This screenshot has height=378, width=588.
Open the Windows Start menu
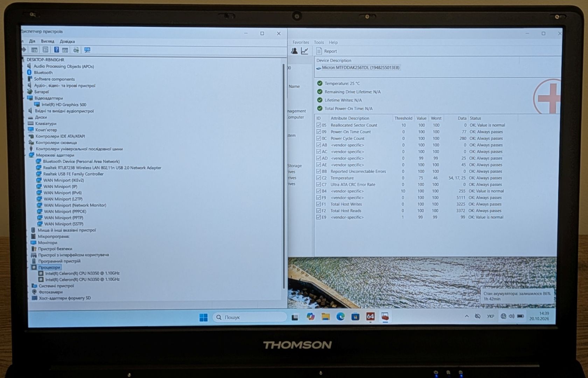click(203, 317)
